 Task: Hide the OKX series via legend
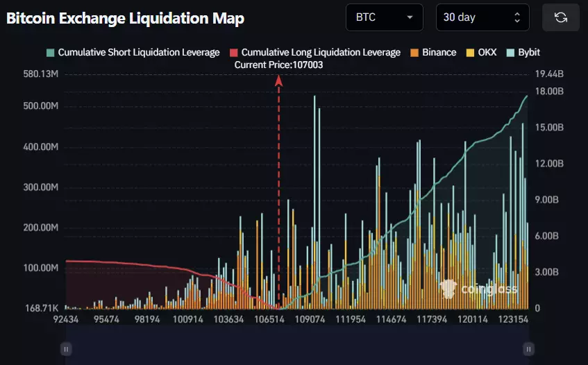point(487,52)
